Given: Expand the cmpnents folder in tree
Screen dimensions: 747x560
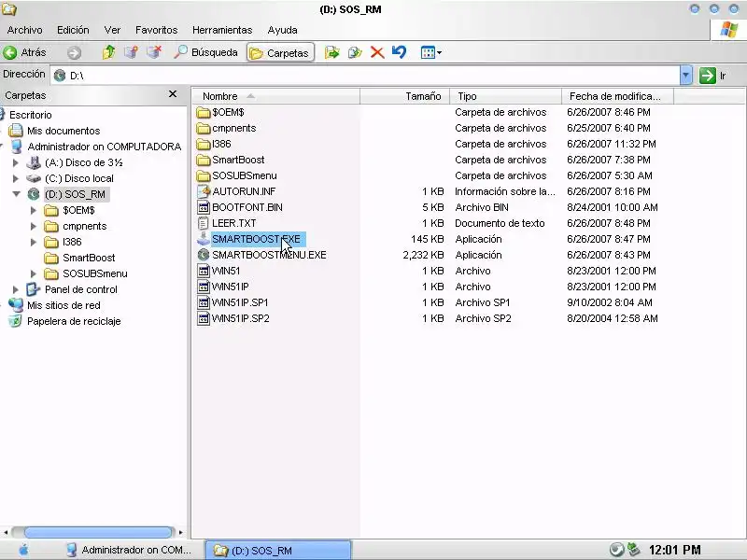Looking at the screenshot, I should click(34, 226).
